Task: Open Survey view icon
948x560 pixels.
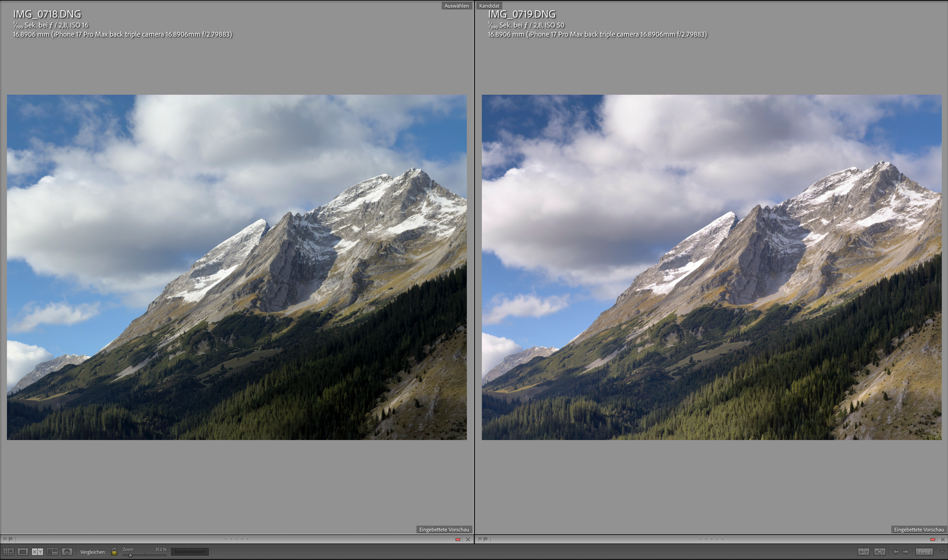Action: 52,552
